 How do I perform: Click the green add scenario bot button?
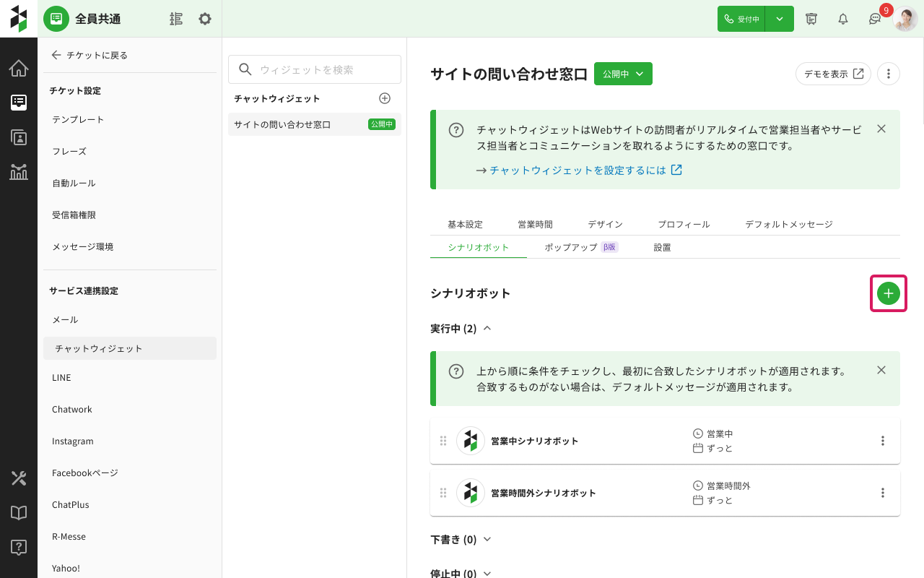pyautogui.click(x=889, y=293)
